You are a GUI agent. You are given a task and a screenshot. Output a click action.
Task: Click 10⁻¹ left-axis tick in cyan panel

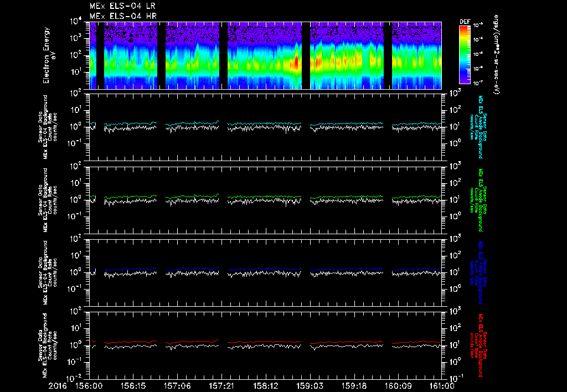click(x=76, y=143)
